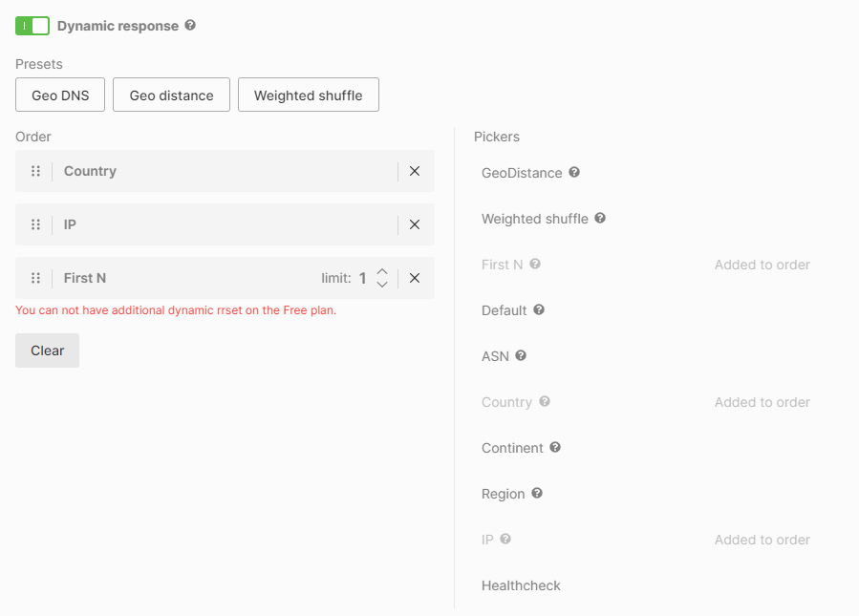The height and width of the screenshot is (616, 859).
Task: Click the drag handle on the IP row
Action: tap(35, 224)
